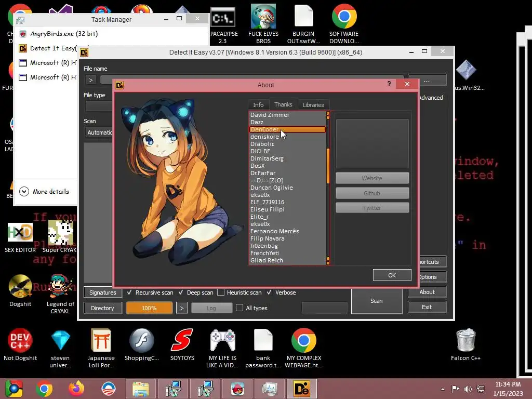Click the Detect It Easy taskbar icon

pos(302,389)
